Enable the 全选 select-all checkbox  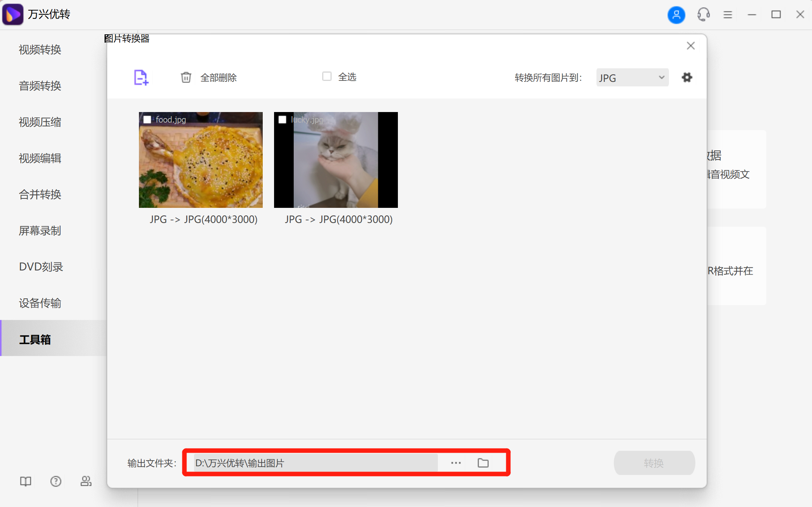point(326,76)
